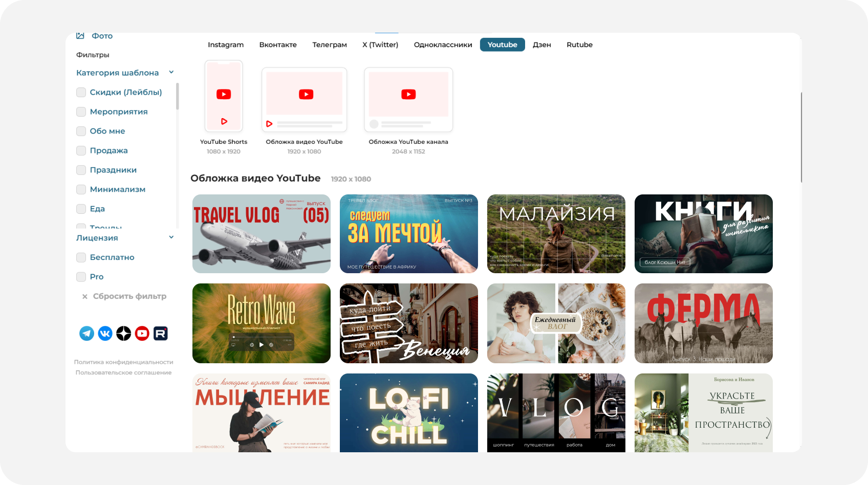Click the X icon beside Сбросить фильтр
This screenshot has height=485, width=868.
point(85,296)
